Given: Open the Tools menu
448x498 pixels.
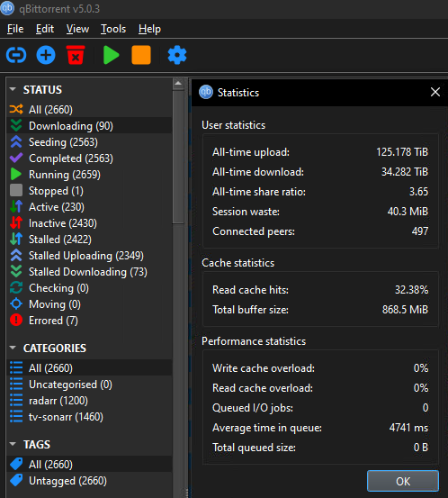Looking at the screenshot, I should click(x=113, y=29).
